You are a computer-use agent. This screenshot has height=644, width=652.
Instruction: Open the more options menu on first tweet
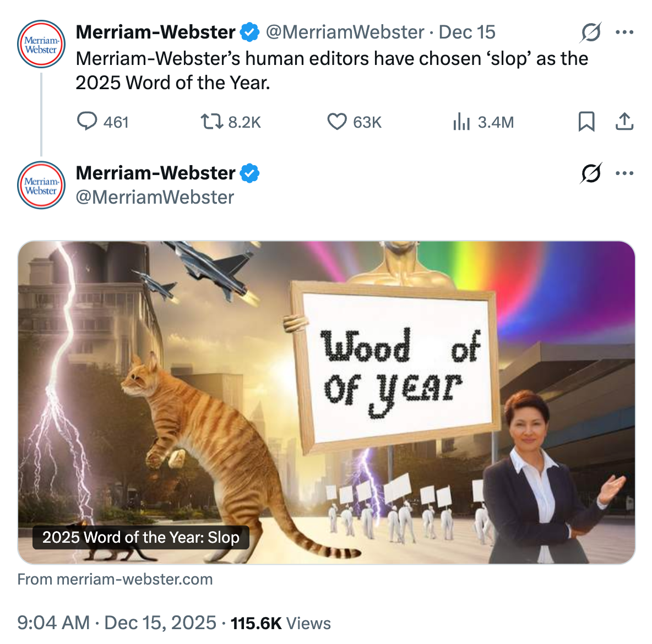624,32
